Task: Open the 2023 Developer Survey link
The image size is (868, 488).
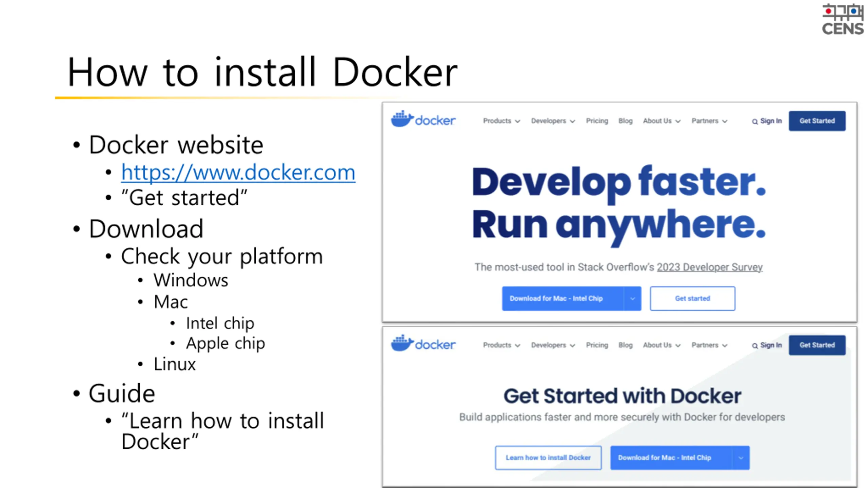Action: tap(710, 267)
